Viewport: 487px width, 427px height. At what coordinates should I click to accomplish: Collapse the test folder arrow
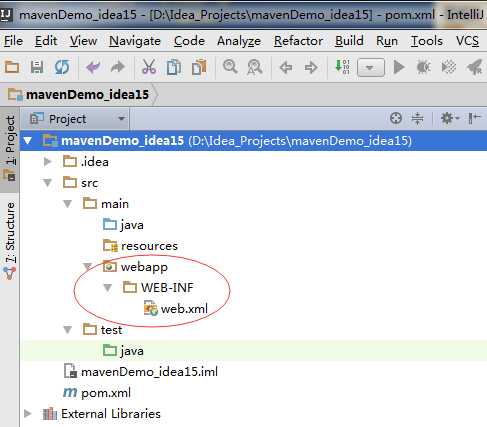(x=68, y=330)
